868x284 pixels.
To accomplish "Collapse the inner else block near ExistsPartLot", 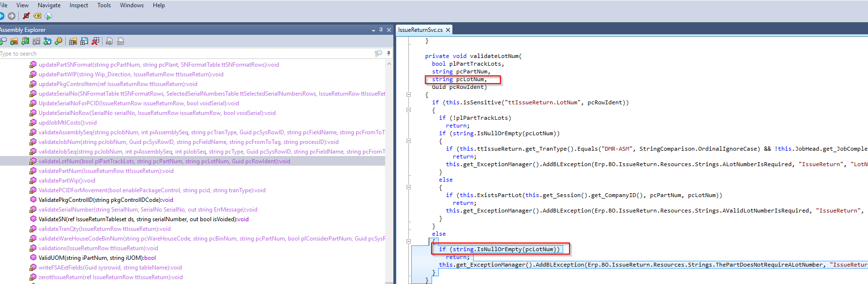I will point(408,187).
